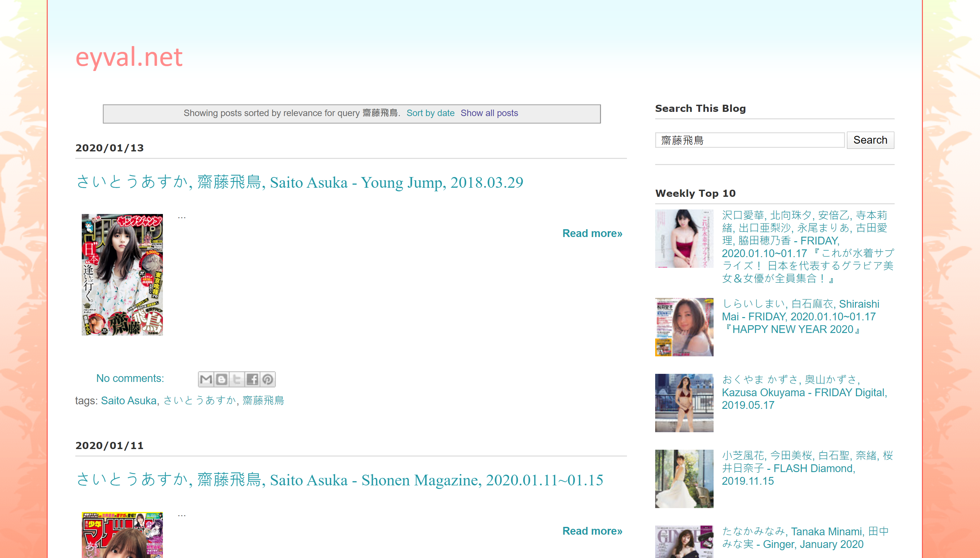The height and width of the screenshot is (558, 980).
Task: Open FRIDAY 2020.01.10~01.17 swimsuit surprise link
Action: point(808,247)
